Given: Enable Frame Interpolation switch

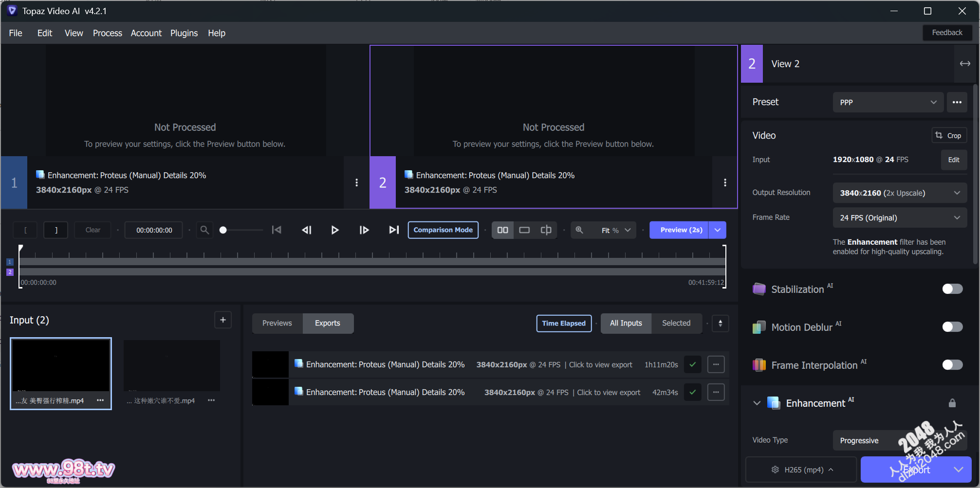Looking at the screenshot, I should (952, 365).
